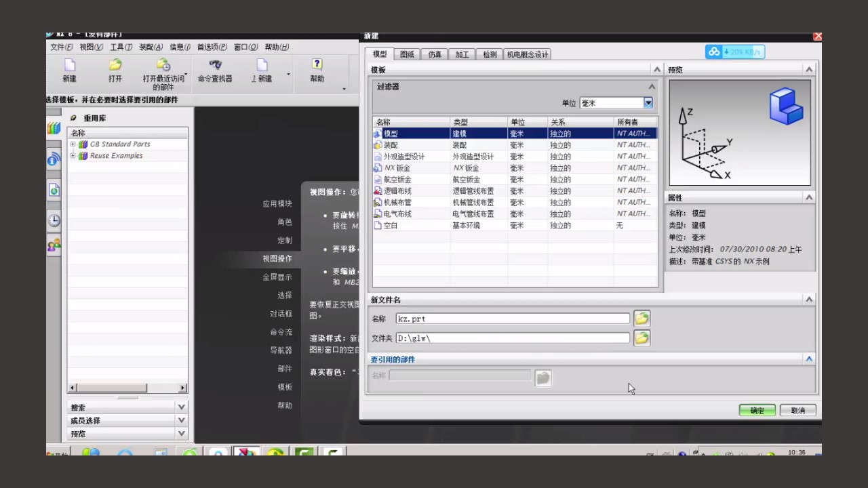Click the 命令流 link on welcome page
This screenshot has height=488, width=868.
281,332
